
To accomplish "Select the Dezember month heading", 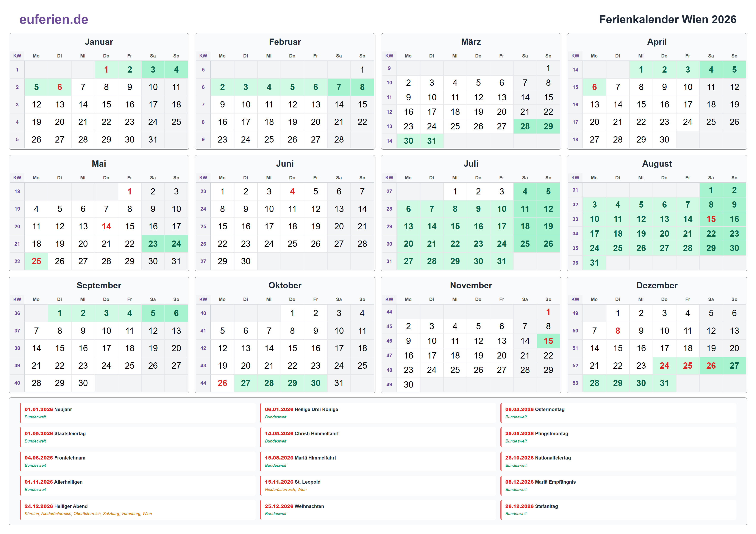I will point(657,285).
